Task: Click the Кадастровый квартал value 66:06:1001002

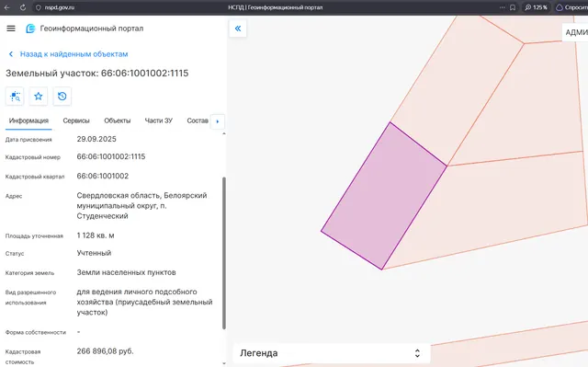Action: click(103, 177)
